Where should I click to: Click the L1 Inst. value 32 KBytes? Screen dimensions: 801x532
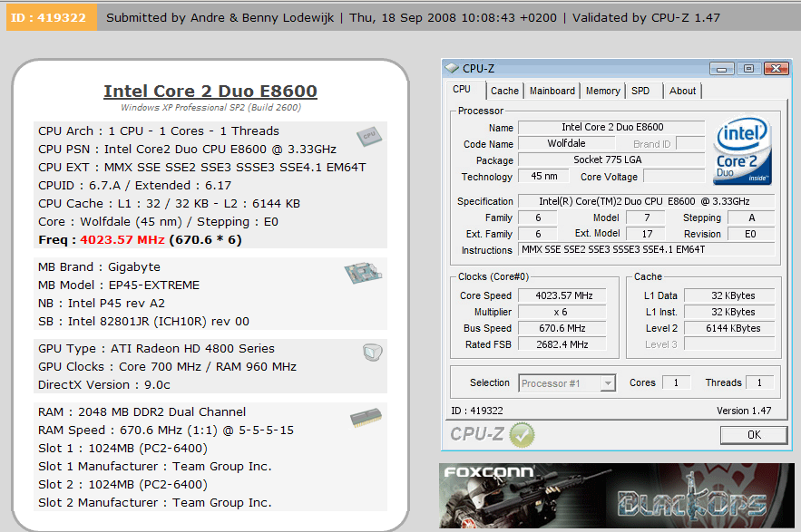730,312
